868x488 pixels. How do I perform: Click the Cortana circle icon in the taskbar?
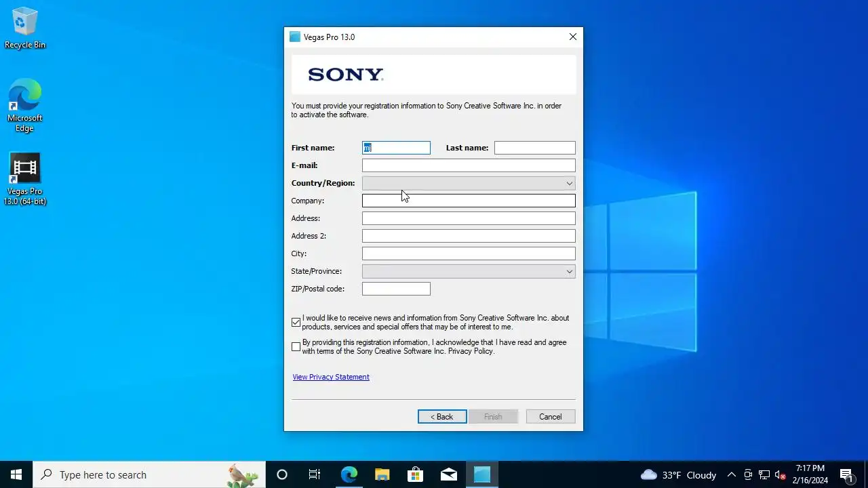(282, 474)
